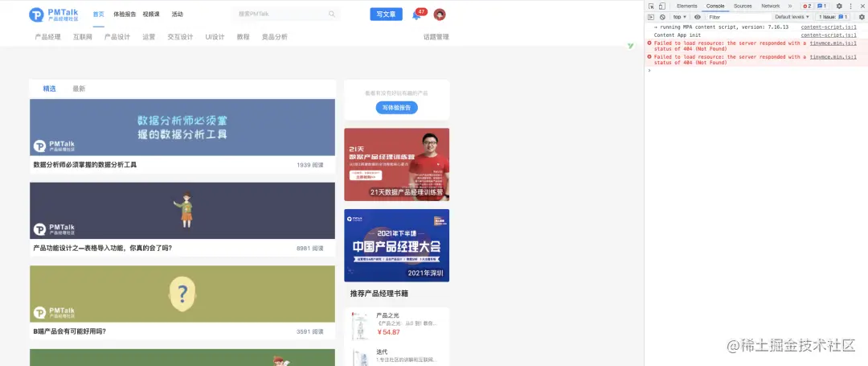Open the 迭代 book entry
This screenshot has height=366, width=868.
[x=396, y=356]
